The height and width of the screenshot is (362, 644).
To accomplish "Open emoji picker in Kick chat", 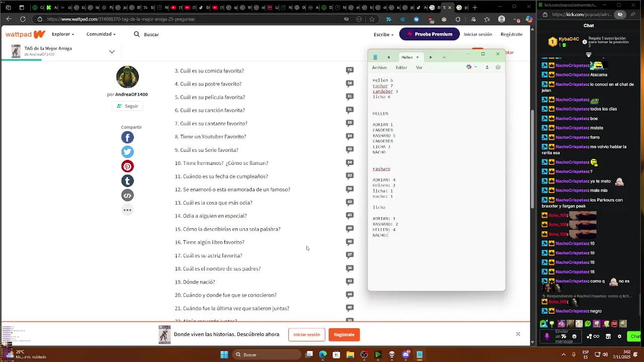I will [574, 336].
